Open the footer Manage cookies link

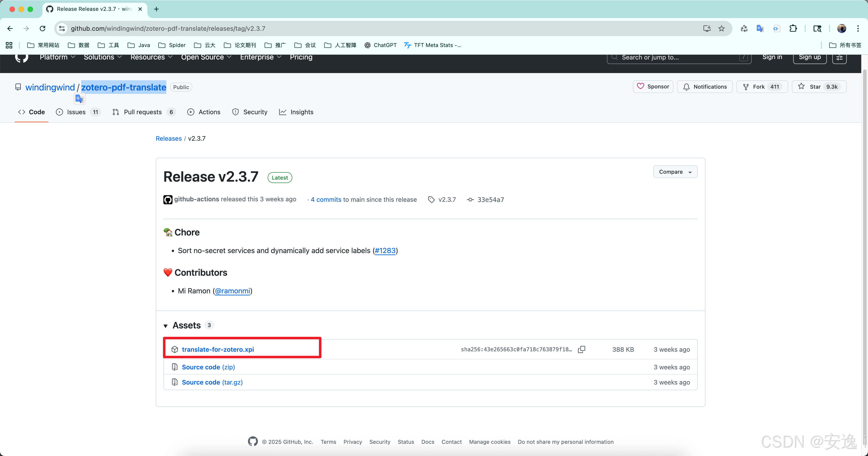[490, 442]
